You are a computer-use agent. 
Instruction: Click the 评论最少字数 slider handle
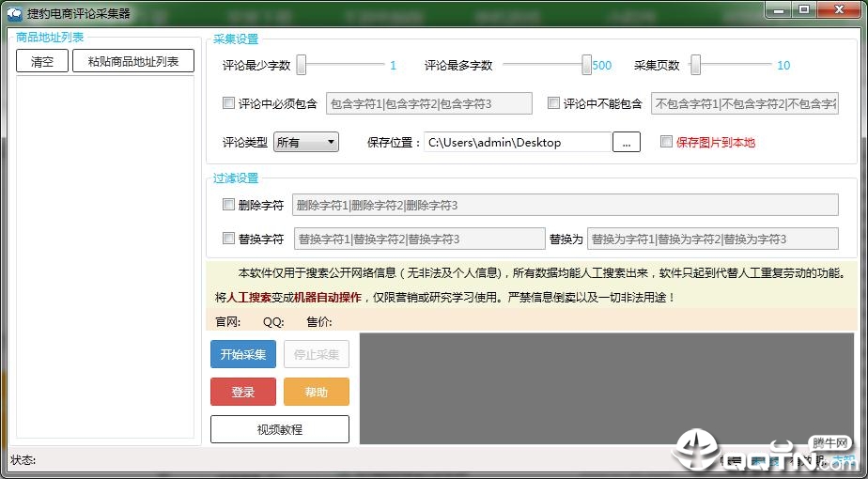click(x=302, y=65)
